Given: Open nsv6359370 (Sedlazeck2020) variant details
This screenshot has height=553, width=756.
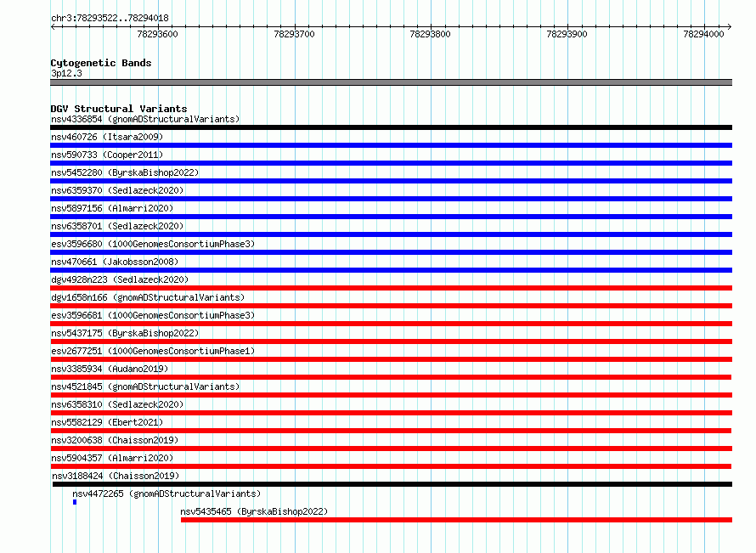Looking at the screenshot, I should pos(117,190).
